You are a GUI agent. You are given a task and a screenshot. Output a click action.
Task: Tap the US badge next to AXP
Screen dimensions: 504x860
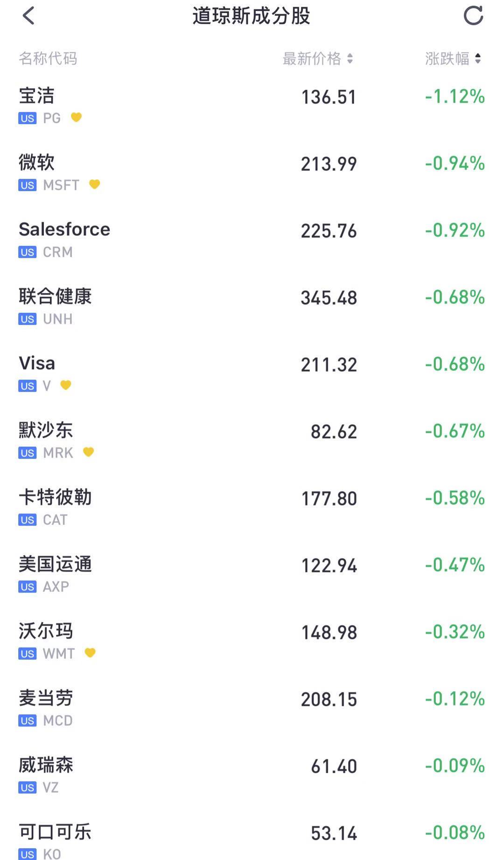point(28,587)
